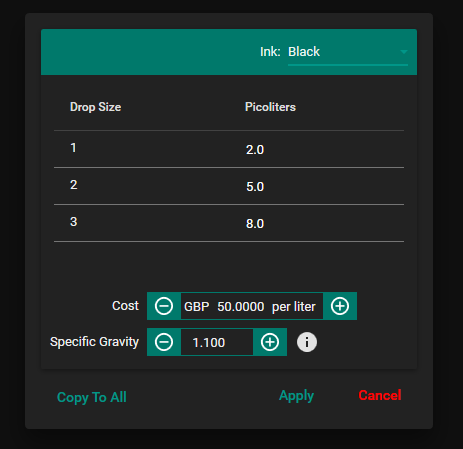Open the Ink dropdown arrow

point(404,52)
